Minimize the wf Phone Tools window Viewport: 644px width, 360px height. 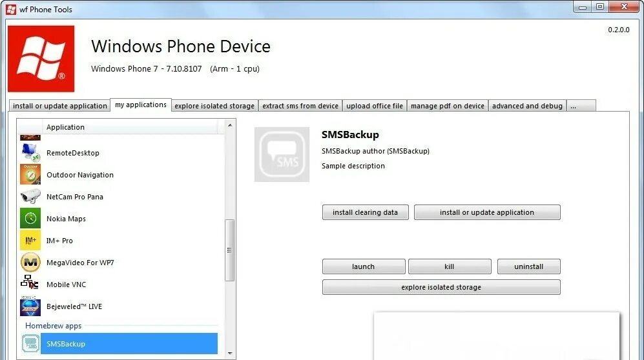click(583, 6)
